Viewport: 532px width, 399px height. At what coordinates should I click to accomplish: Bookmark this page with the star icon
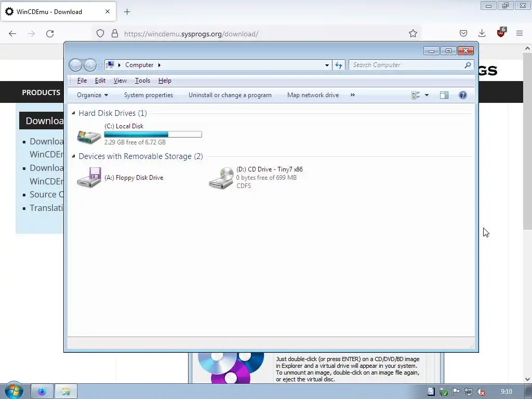(413, 33)
